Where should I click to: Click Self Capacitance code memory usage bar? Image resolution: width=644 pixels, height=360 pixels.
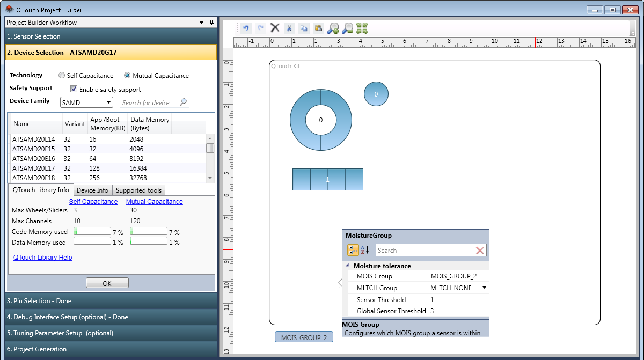[x=92, y=231]
